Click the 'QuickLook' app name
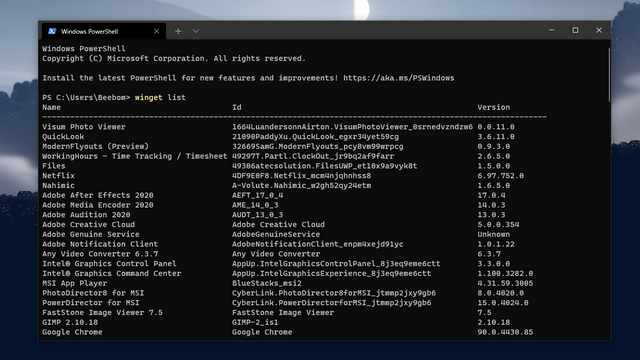The height and width of the screenshot is (360, 640). [63, 137]
